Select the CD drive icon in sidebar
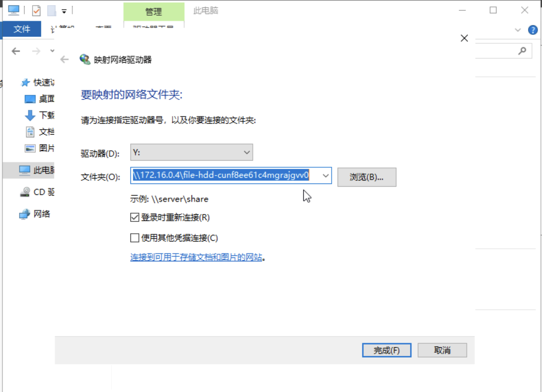 point(25,192)
